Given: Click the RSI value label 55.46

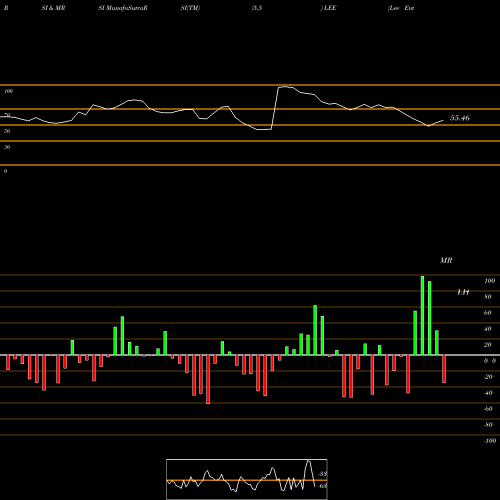Looking at the screenshot, I should pos(460,118).
